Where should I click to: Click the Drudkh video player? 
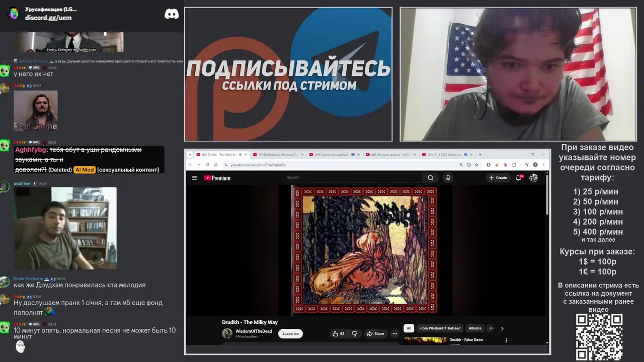[365, 250]
